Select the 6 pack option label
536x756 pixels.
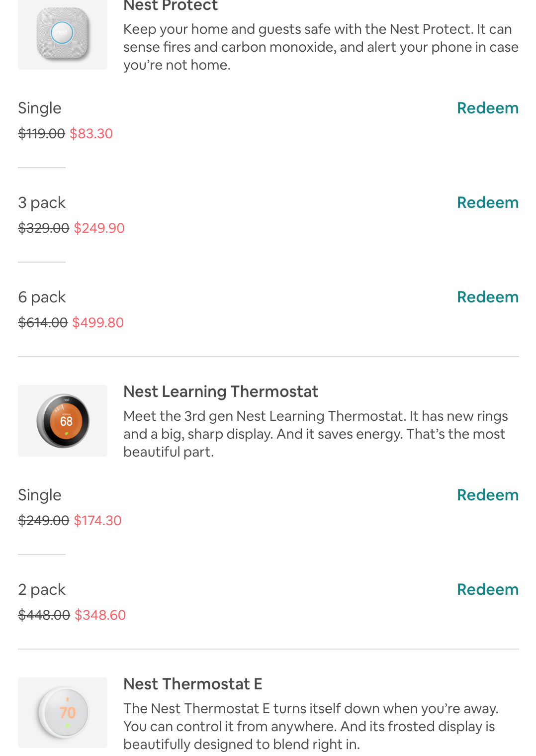click(x=42, y=297)
